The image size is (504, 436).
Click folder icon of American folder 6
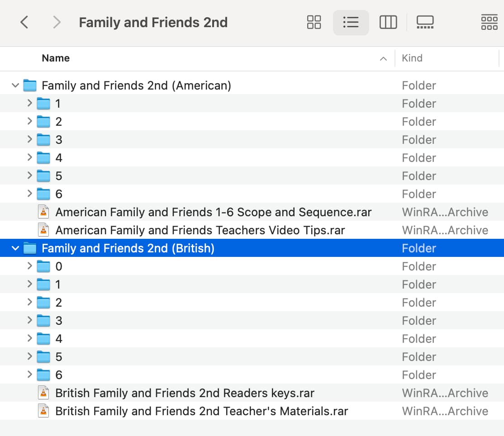pyautogui.click(x=43, y=194)
